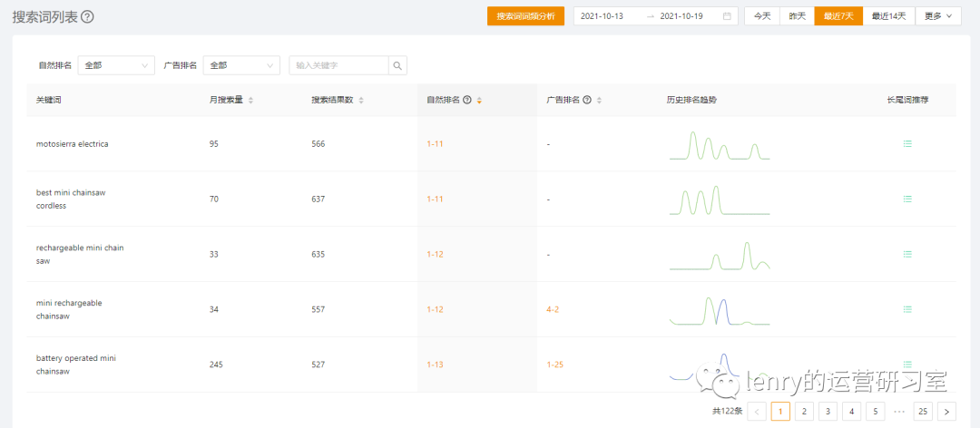Go to page 3
This screenshot has width=980, height=428.
point(828,411)
